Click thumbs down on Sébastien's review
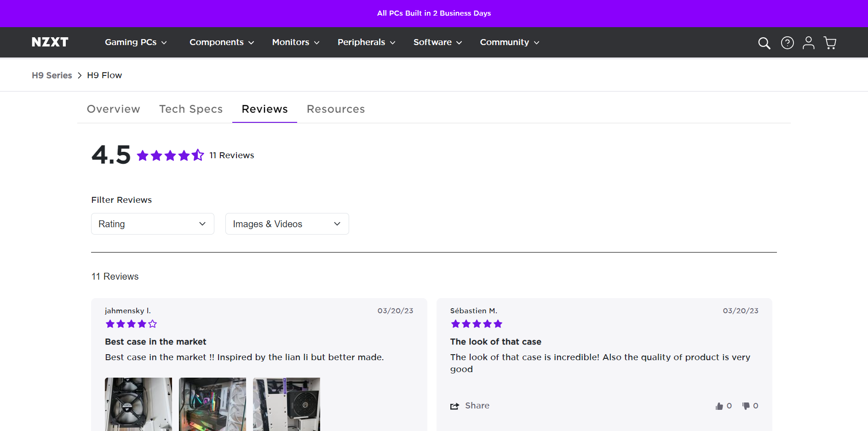 [746, 406]
